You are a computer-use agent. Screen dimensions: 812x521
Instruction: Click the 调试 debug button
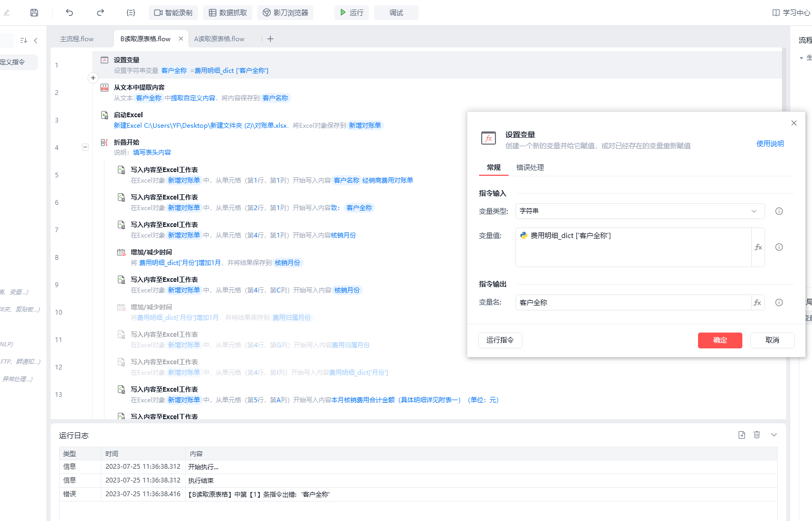(x=396, y=13)
